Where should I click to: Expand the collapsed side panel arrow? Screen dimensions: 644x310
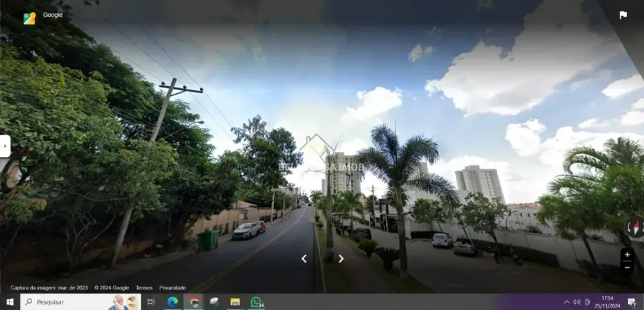[5, 146]
